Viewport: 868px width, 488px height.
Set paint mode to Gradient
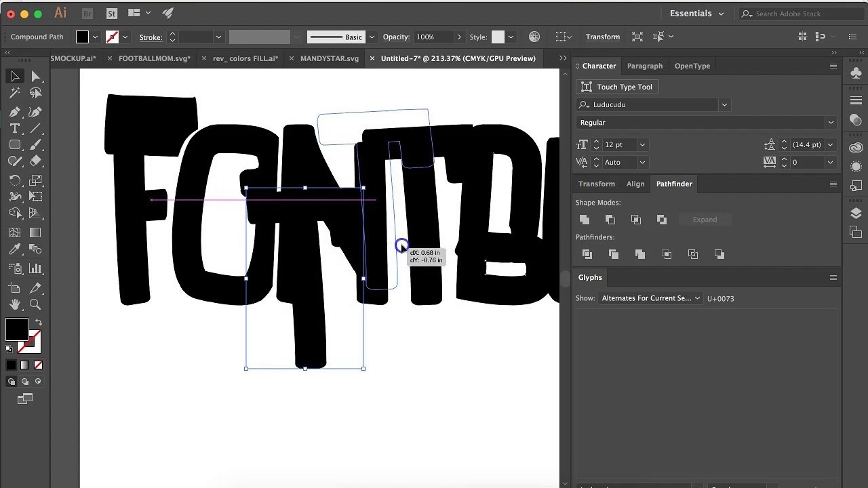24,365
